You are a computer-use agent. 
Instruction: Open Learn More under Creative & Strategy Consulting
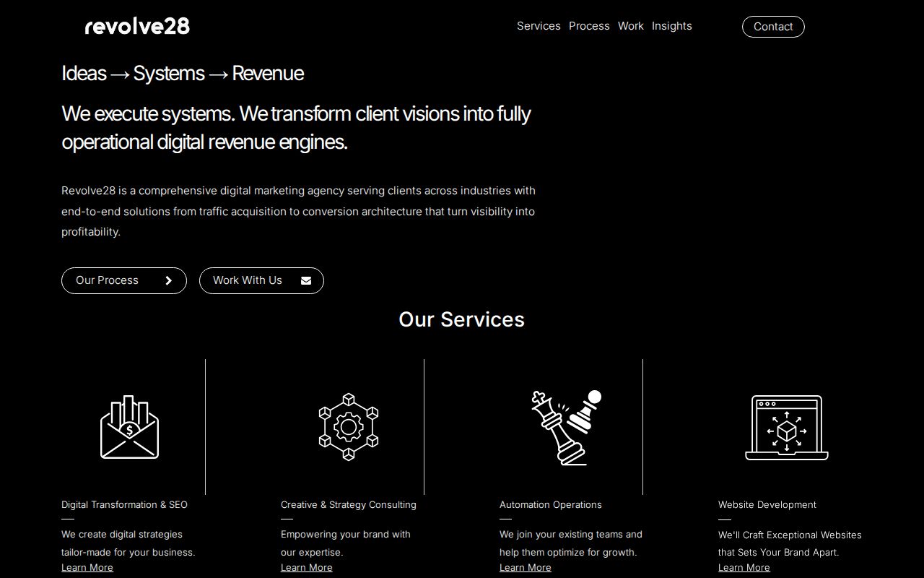(x=307, y=568)
